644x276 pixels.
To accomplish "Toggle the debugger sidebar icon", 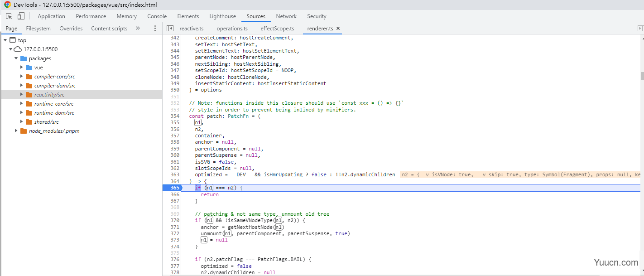I will point(640,28).
